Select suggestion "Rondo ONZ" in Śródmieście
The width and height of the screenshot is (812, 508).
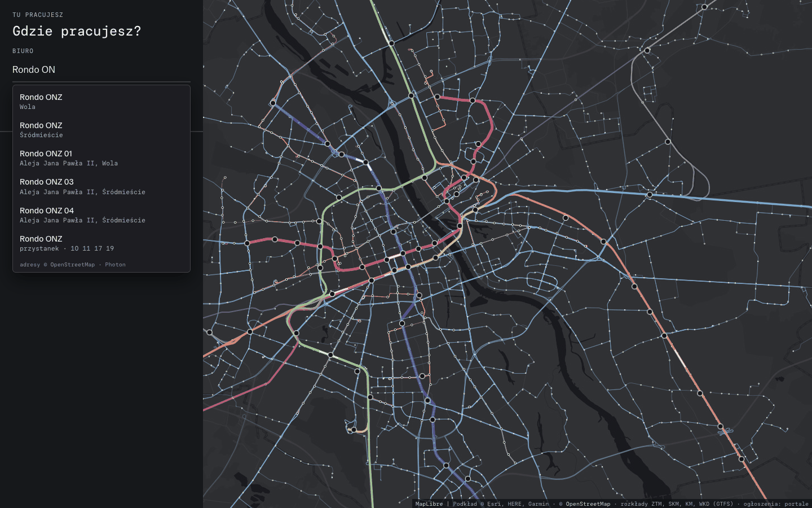[101, 130]
